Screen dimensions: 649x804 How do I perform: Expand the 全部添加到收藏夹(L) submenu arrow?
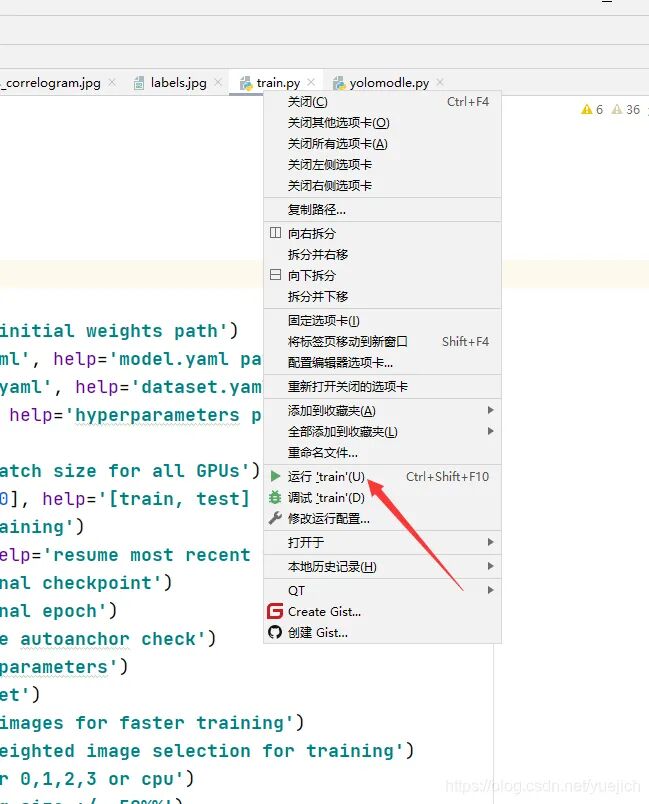click(x=491, y=431)
